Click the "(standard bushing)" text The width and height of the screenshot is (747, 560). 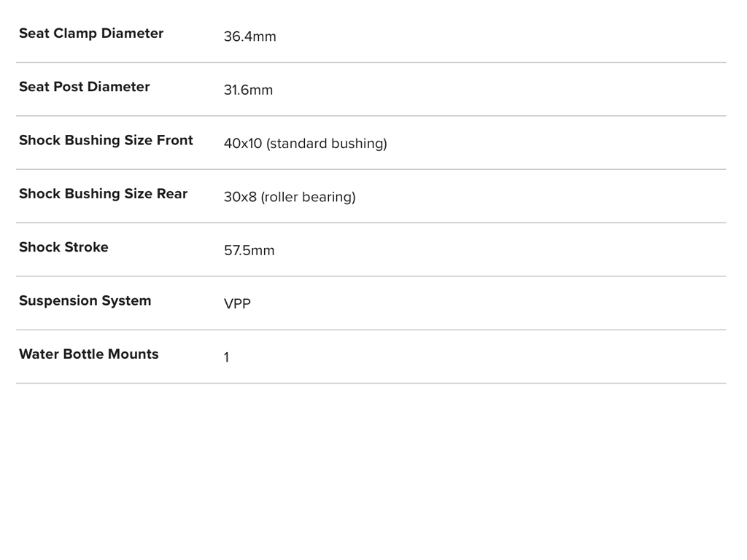[327, 144]
